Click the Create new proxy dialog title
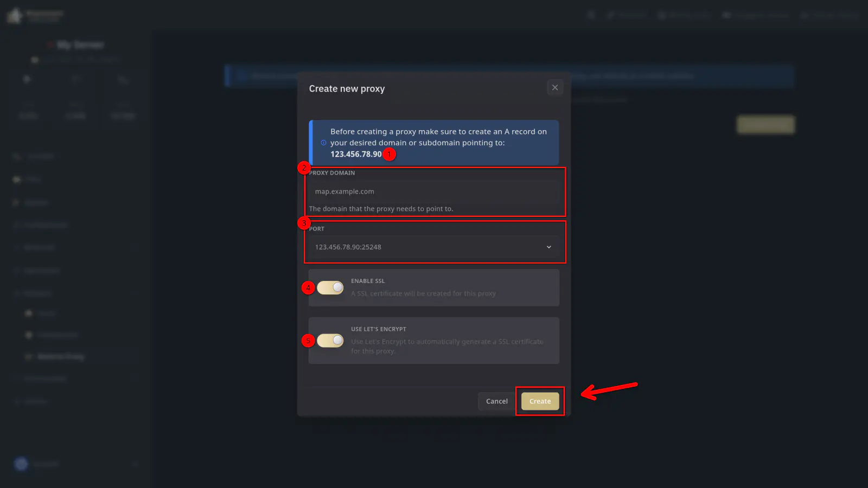868x488 pixels. click(347, 89)
